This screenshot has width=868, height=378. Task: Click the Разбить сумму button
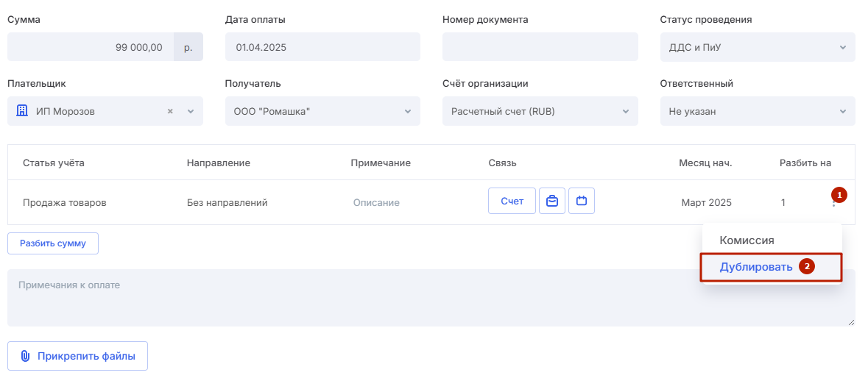(53, 243)
